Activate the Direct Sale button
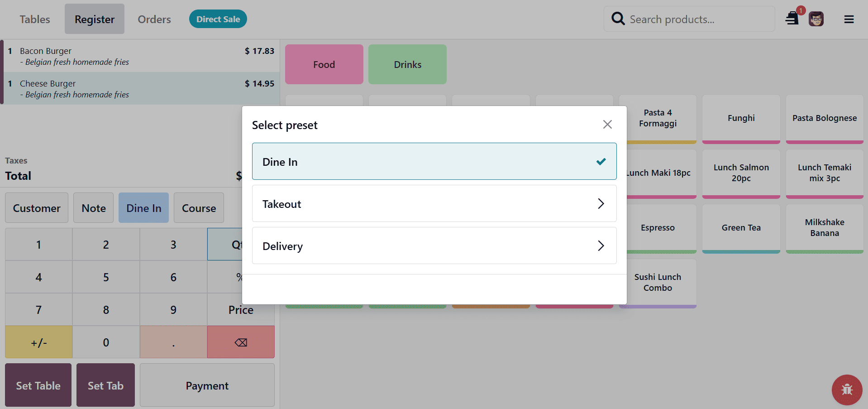Image resolution: width=868 pixels, height=409 pixels. click(x=218, y=19)
